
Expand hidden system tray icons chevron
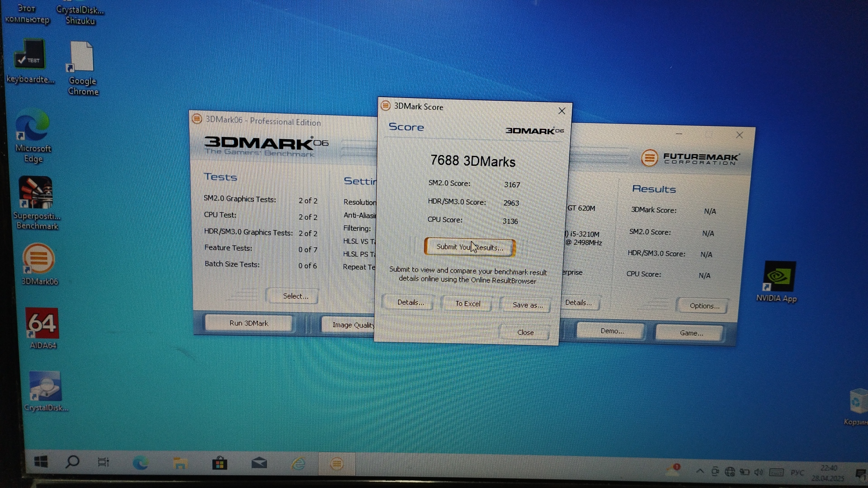click(x=700, y=471)
